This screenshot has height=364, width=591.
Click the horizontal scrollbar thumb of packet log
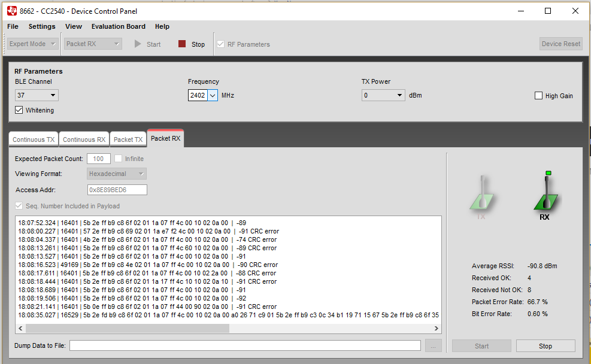tap(128, 328)
